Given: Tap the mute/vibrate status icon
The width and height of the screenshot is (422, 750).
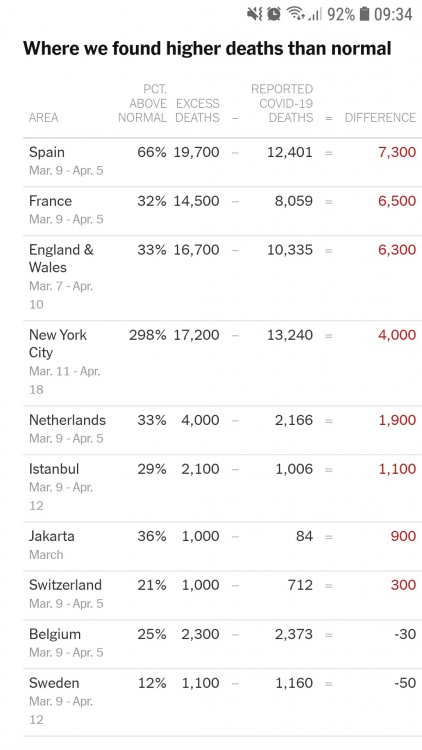Looking at the screenshot, I should pyautogui.click(x=254, y=14).
